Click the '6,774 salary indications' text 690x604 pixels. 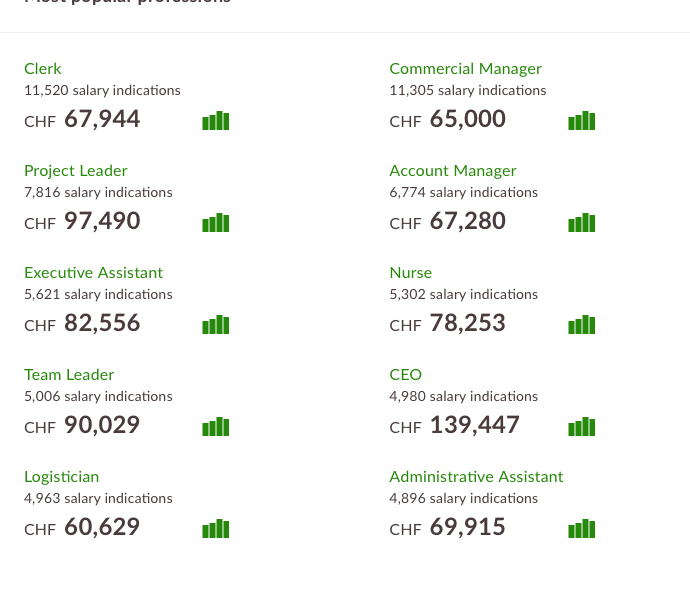(463, 193)
